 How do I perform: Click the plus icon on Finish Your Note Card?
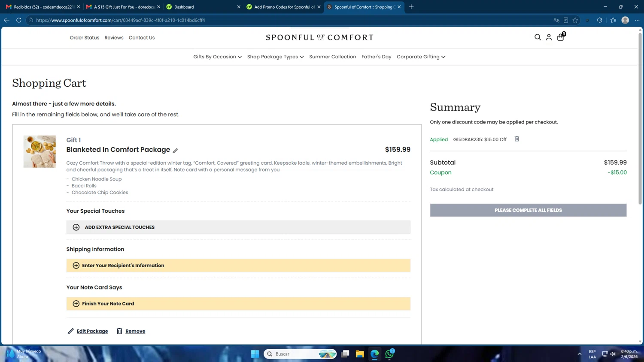[76, 304]
